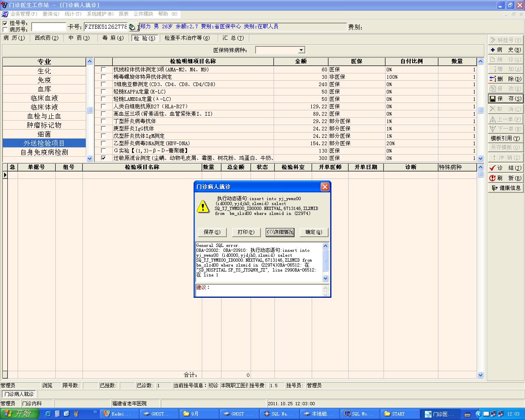The width and height of the screenshot is (525, 420).
Task: Check the 高血压三项 row checkbox
Action: (x=103, y=114)
